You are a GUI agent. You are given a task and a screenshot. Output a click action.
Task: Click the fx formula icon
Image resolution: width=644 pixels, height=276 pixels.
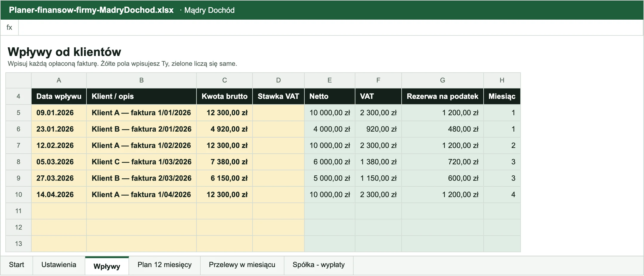click(x=9, y=27)
